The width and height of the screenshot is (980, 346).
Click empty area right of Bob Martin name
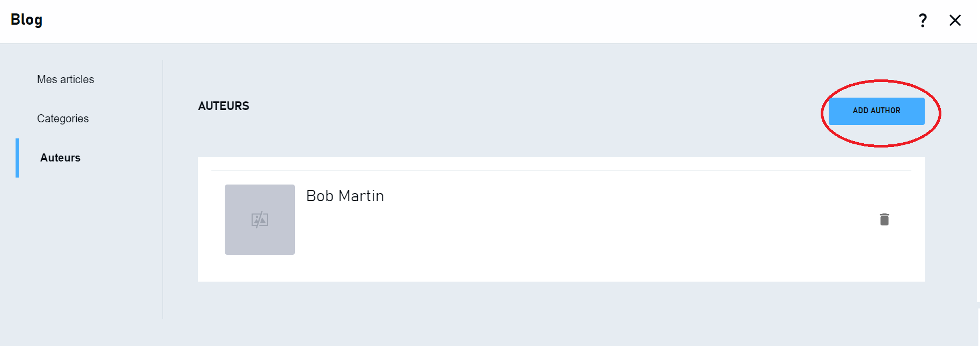tap(617, 196)
